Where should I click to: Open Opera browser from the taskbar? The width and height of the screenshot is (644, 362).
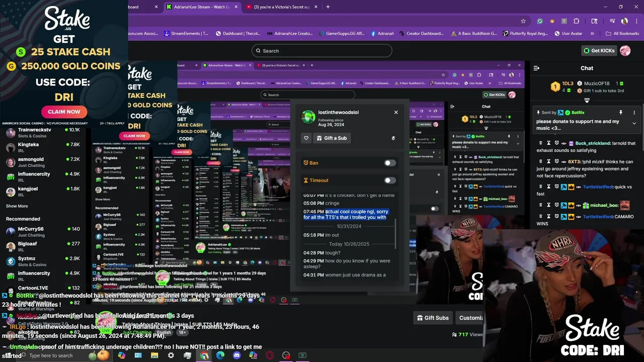270,355
